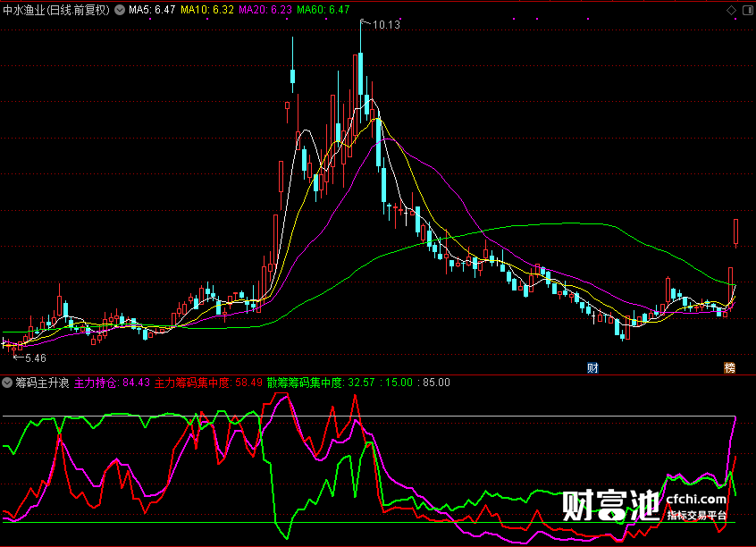Click the 15.00 threshold value
756x547 pixels.
click(399, 383)
